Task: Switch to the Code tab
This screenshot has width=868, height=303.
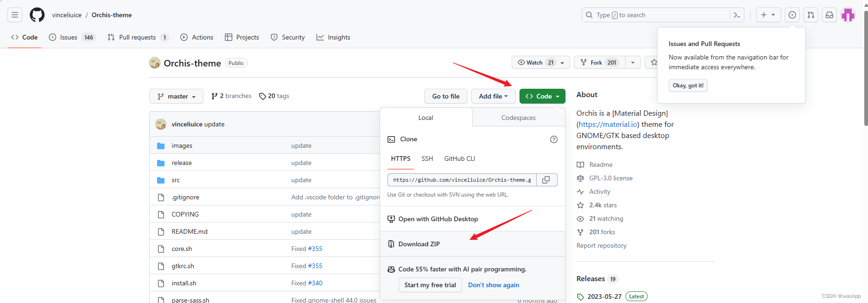Action: [25, 37]
